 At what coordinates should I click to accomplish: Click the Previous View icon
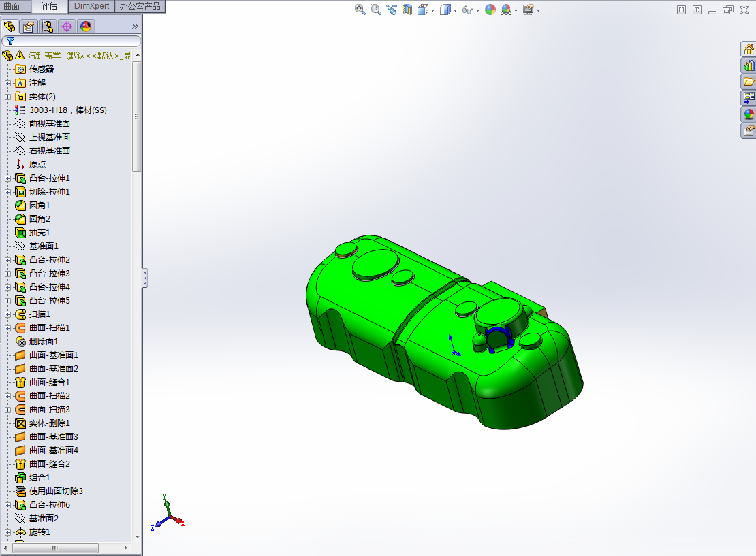392,10
